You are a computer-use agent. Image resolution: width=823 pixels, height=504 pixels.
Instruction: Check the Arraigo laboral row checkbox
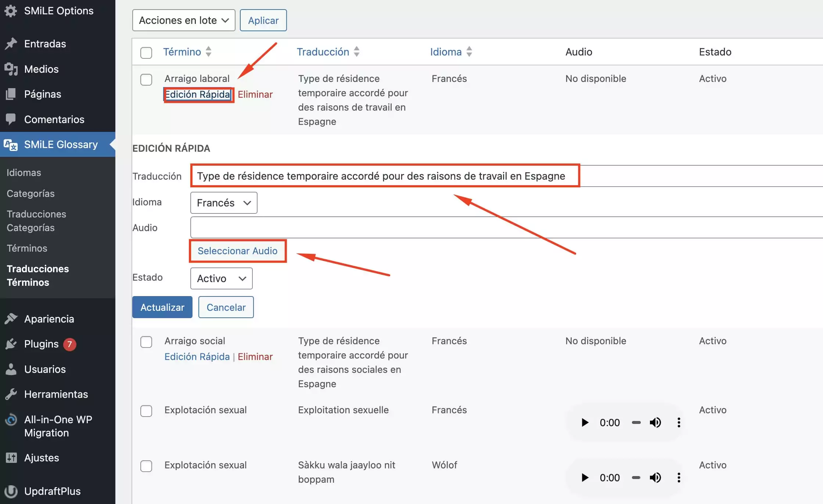coord(146,79)
